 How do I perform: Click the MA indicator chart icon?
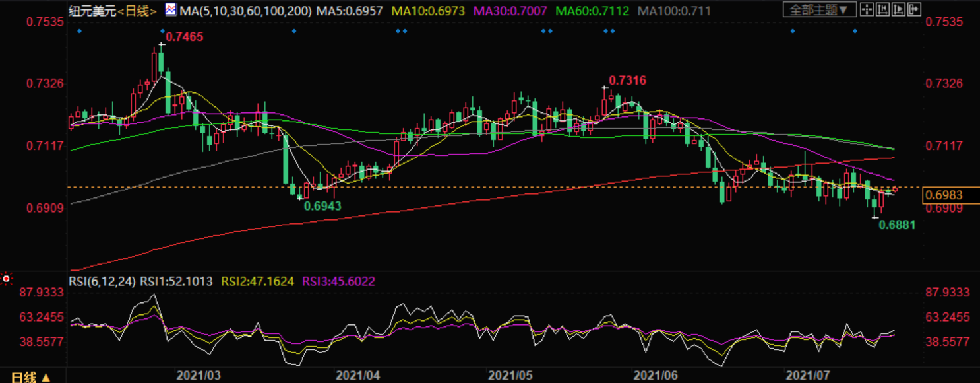(x=170, y=10)
